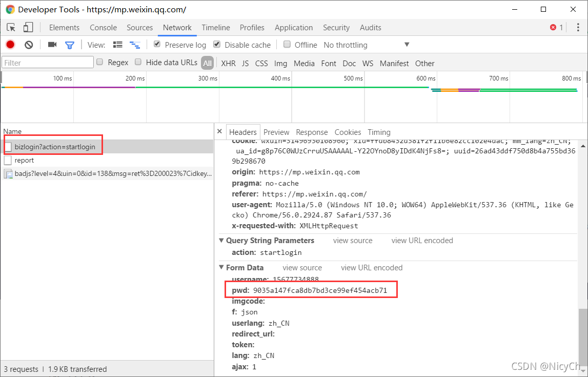
Task: Toggle screenshot capture camera icon
Action: pyautogui.click(x=52, y=45)
